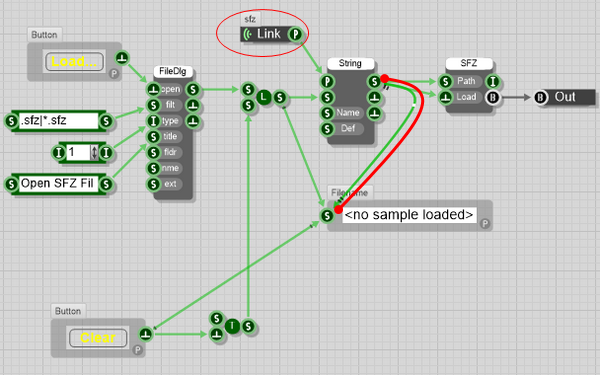Click the Open SFZ Fil string field
The width and height of the screenshot is (600, 375).
pyautogui.click(x=58, y=184)
